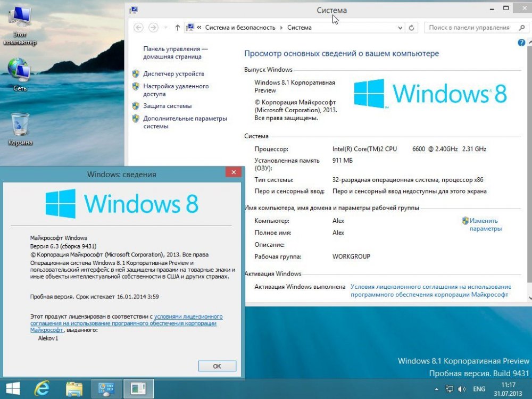Refresh the Control Panel address bar

[412, 28]
